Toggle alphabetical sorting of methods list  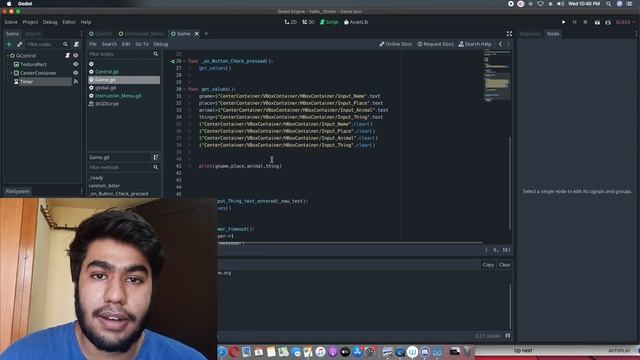[x=156, y=157]
